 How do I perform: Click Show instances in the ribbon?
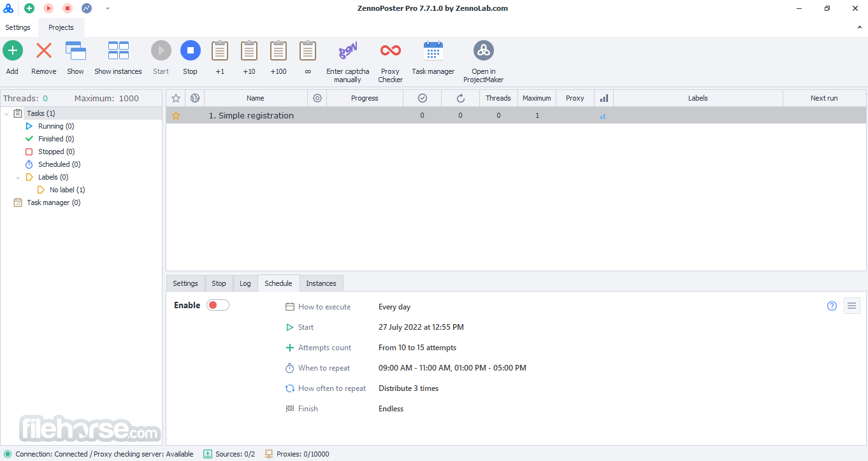coord(118,58)
